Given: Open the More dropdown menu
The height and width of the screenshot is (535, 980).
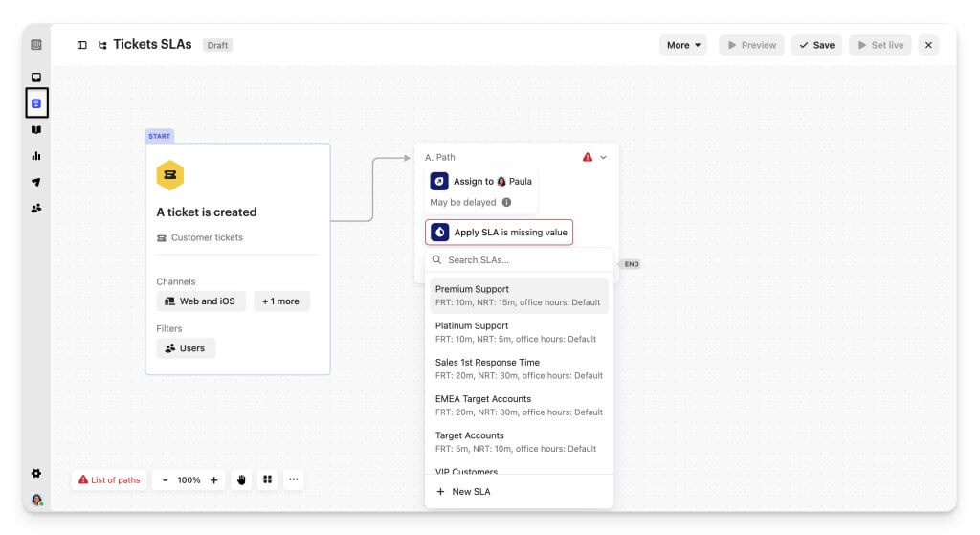Looking at the screenshot, I should click(683, 45).
